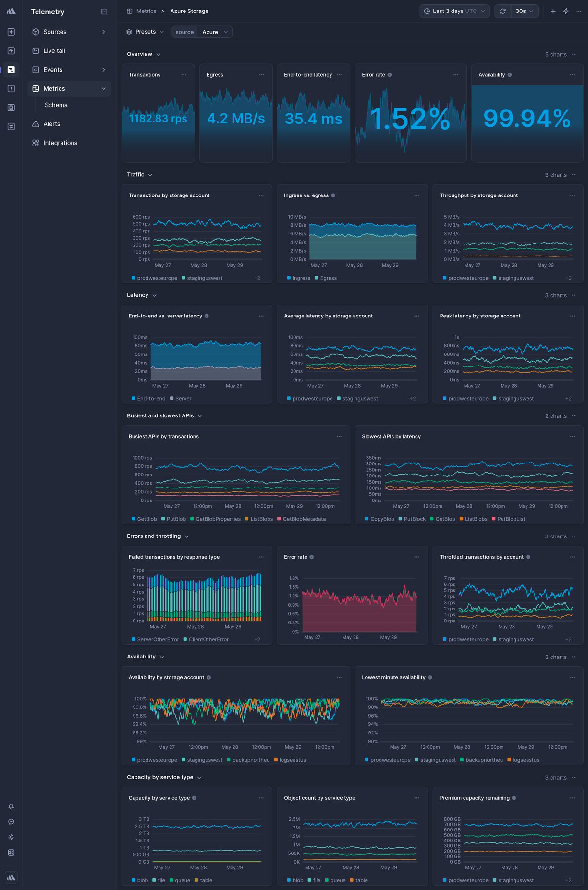The image size is (588, 890).
Task: Open Slowest APIs by latency ellipsis menu
Action: click(x=572, y=437)
